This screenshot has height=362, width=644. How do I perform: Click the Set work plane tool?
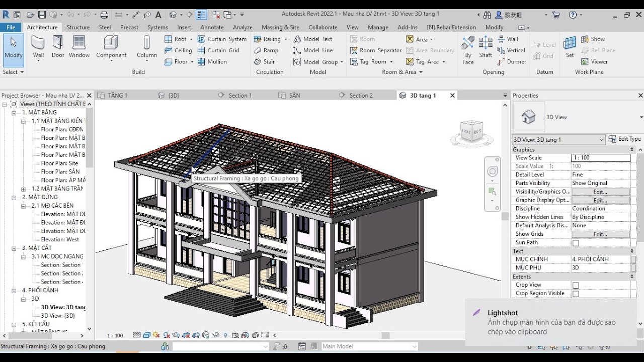pos(570,47)
